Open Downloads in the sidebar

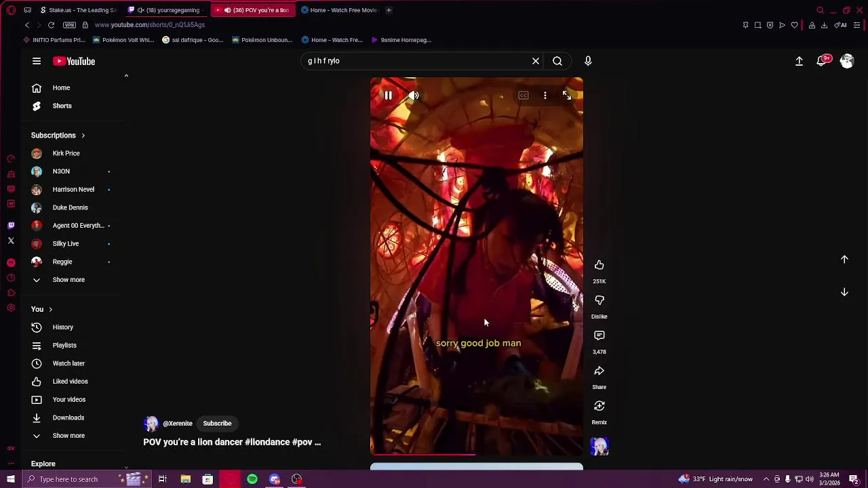(68, 418)
